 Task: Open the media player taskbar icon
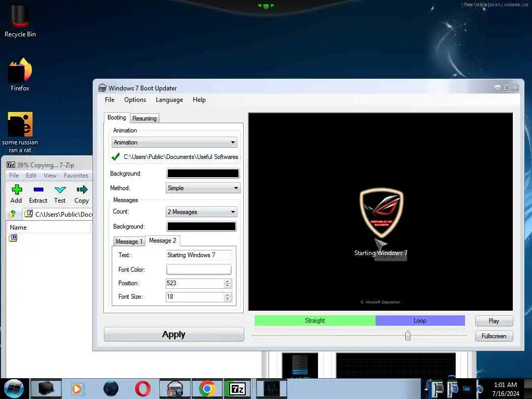click(x=77, y=389)
